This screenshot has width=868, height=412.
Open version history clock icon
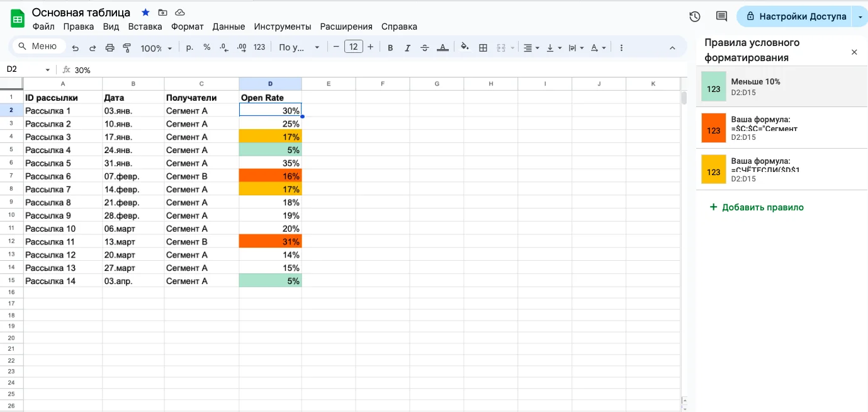tap(695, 16)
